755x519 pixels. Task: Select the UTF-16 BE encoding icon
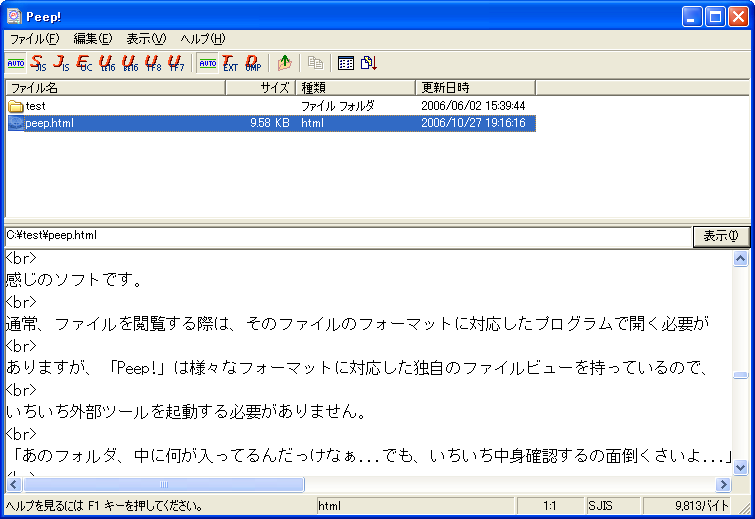click(130, 63)
